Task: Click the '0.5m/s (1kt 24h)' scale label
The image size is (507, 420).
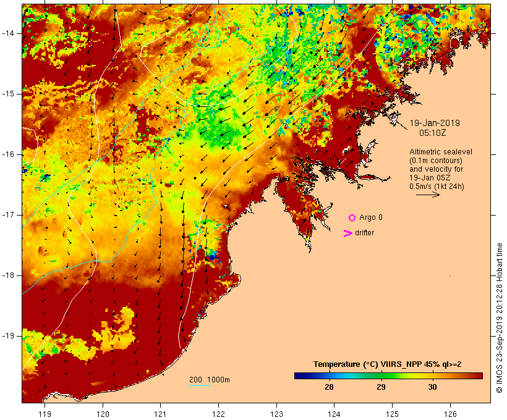Action: click(437, 187)
